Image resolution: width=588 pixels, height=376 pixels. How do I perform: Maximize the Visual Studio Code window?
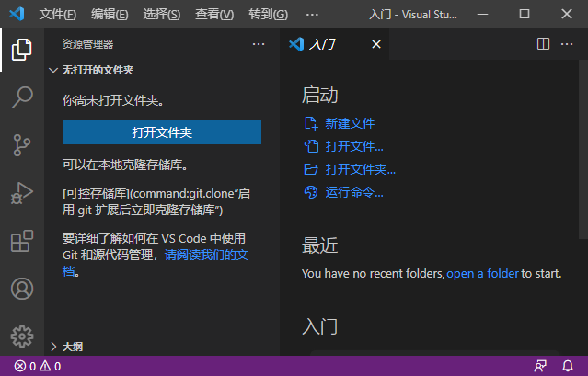525,14
